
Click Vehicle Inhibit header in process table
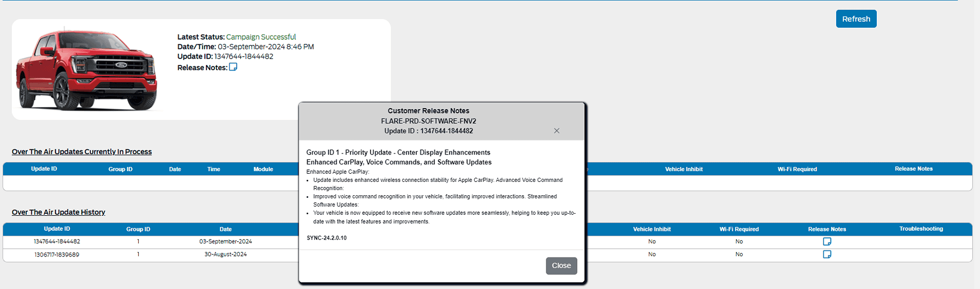(683, 169)
